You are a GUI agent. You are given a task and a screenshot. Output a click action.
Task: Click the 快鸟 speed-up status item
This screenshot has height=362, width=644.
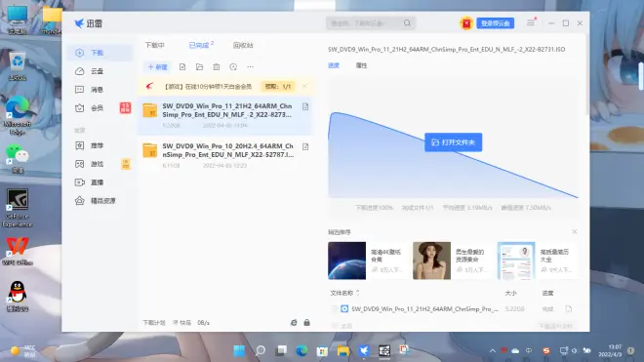(x=181, y=323)
